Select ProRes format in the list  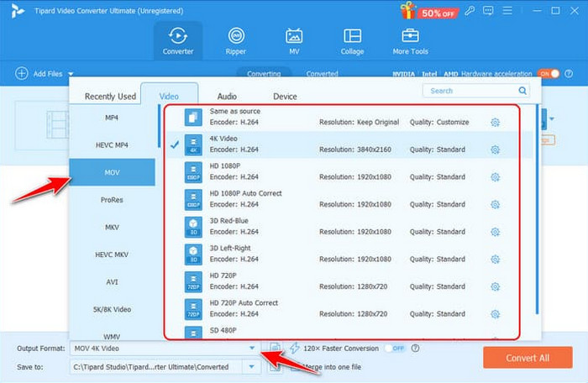112,200
